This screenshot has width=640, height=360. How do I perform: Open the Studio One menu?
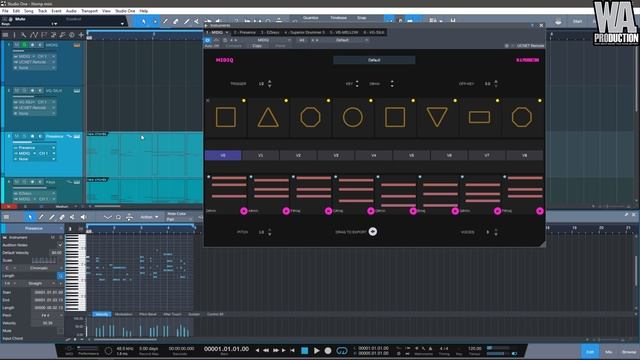pos(125,11)
